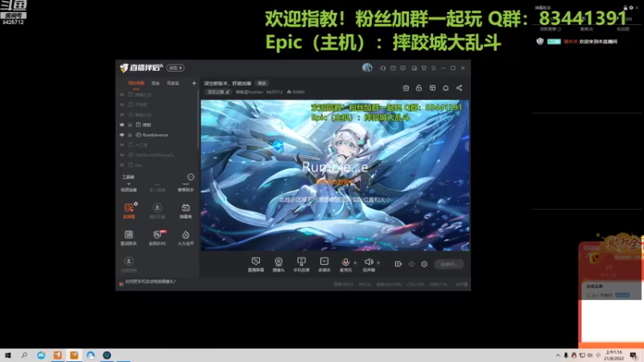Edit the stream category tag
The width and height of the screenshot is (644, 362).
218,92
